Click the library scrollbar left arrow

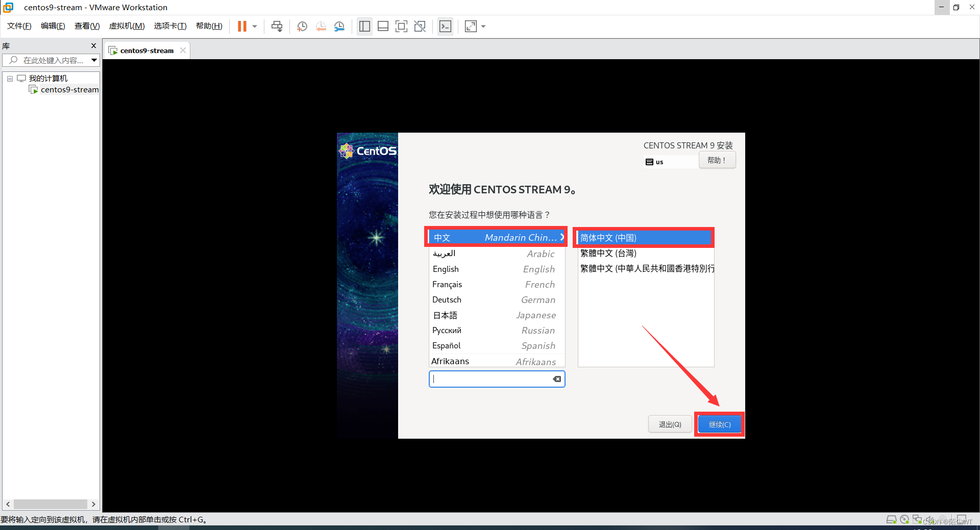pyautogui.click(x=8, y=504)
